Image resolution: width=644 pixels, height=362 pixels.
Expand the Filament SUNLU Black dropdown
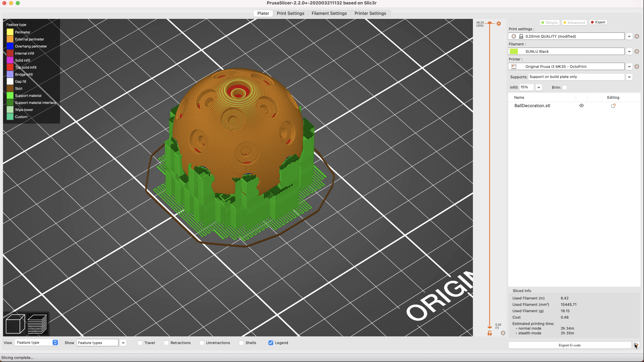click(629, 51)
